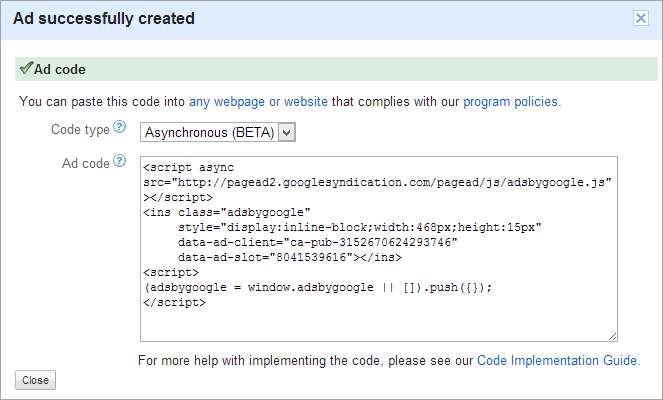This screenshot has height=400, width=663.
Task: Click the style="display:inline-block" code line
Action: [359, 227]
